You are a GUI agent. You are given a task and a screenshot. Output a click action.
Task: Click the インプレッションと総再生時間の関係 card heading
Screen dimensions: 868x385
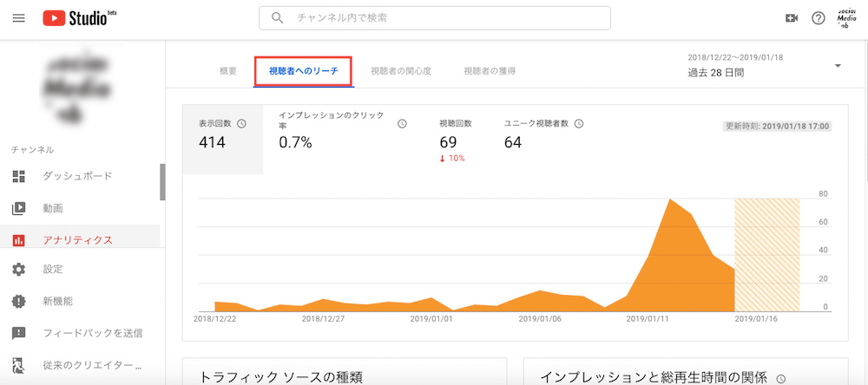[654, 377]
